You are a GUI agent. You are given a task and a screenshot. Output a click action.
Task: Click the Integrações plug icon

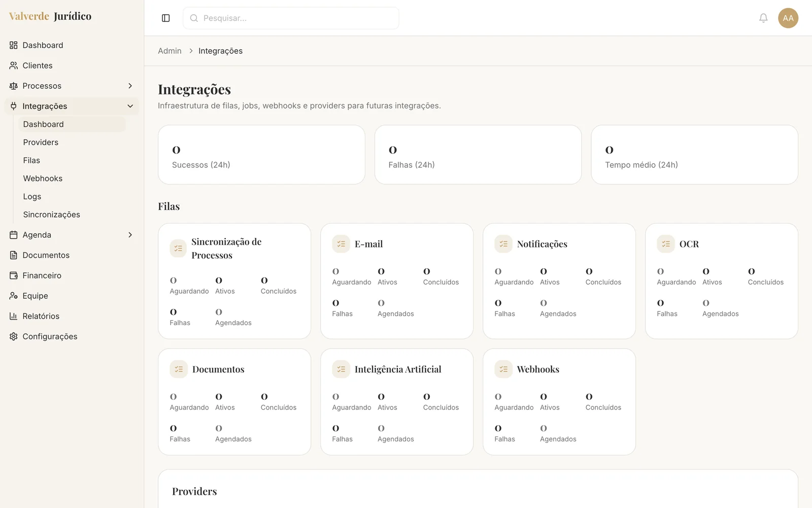point(14,106)
